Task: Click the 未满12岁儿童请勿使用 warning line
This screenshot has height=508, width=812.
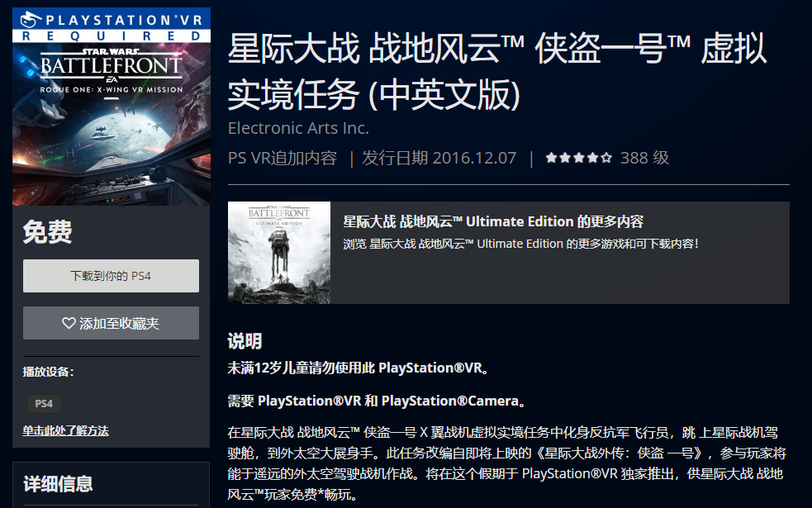Action: coord(359,368)
